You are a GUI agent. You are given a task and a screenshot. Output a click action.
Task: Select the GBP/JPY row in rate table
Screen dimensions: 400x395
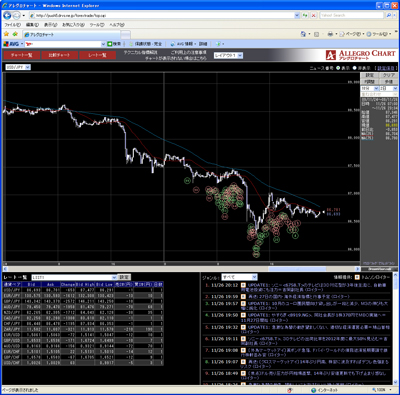pyautogui.click(x=83, y=301)
